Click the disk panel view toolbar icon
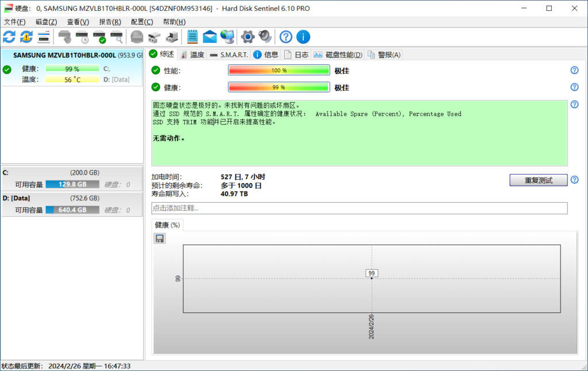Viewport: 588px width, 371px height. [x=44, y=37]
